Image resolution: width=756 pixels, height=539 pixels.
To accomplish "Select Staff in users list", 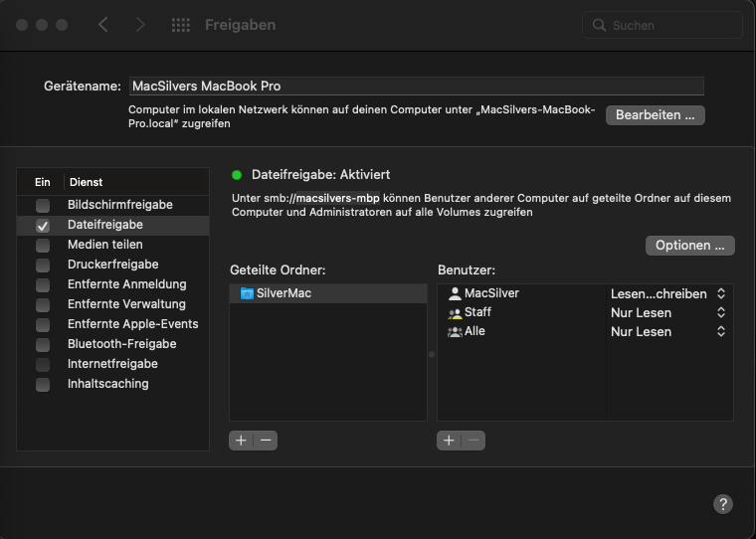I will (521, 312).
